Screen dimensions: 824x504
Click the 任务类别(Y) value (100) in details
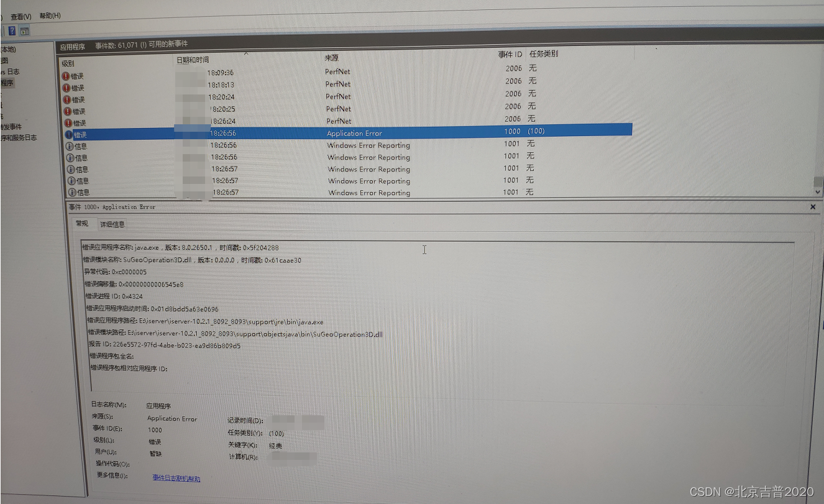click(277, 433)
